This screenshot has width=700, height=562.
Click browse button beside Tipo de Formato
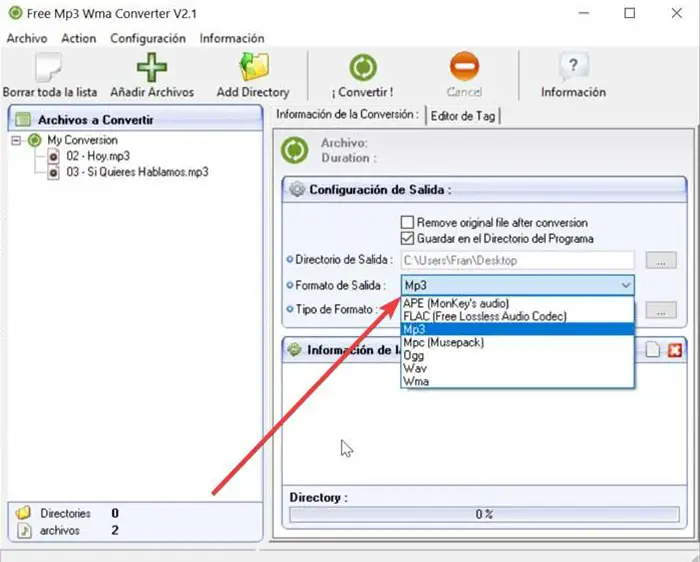[661, 310]
